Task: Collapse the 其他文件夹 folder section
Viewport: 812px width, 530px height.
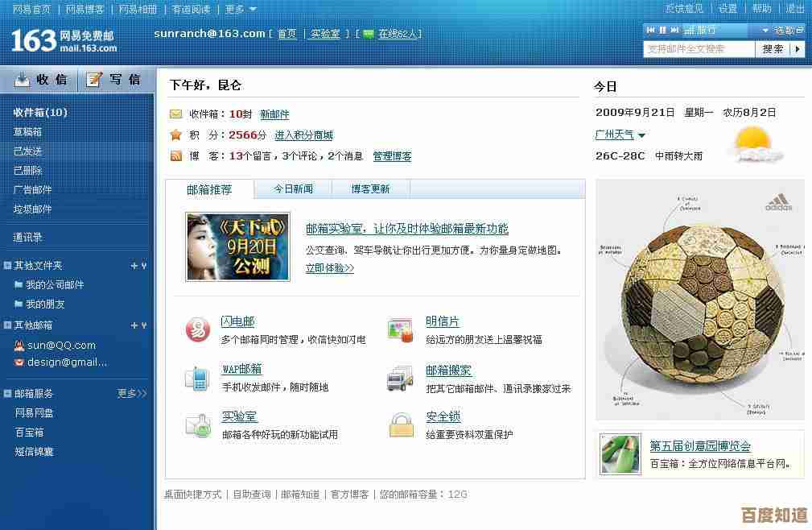Action: click(x=7, y=266)
